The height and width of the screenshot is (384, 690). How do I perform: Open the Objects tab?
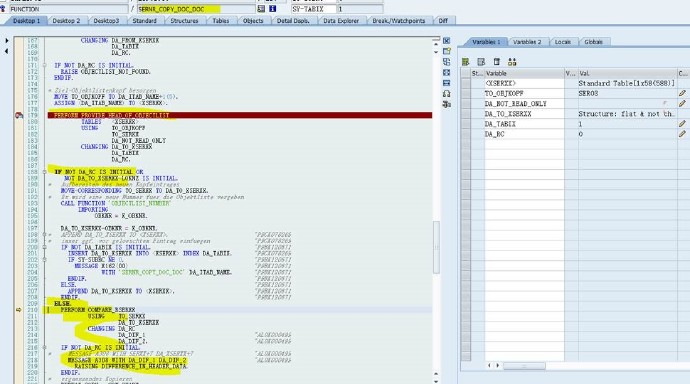point(253,21)
